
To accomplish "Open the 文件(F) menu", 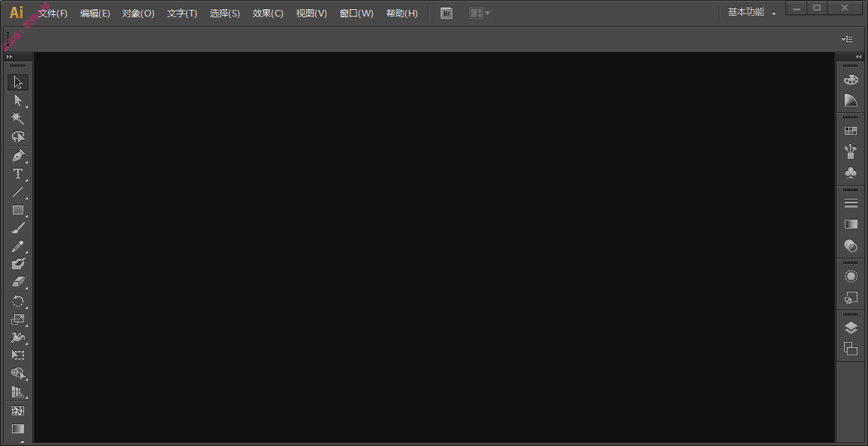I will tap(53, 13).
